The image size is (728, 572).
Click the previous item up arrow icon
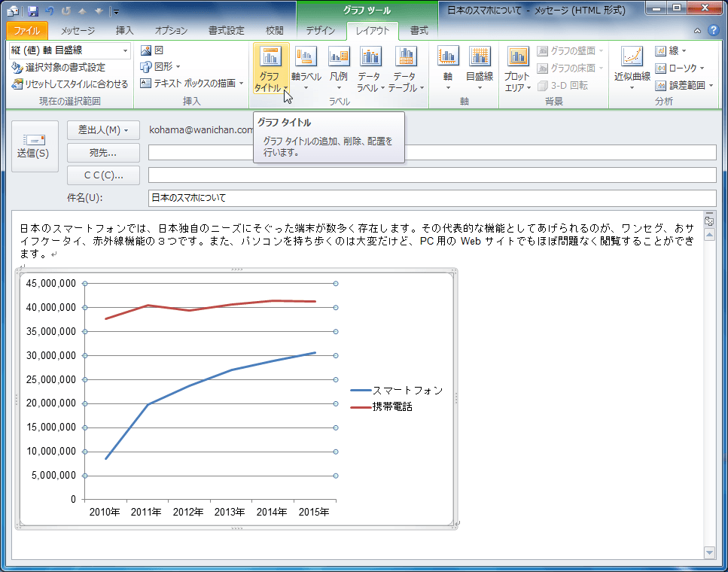click(x=84, y=11)
